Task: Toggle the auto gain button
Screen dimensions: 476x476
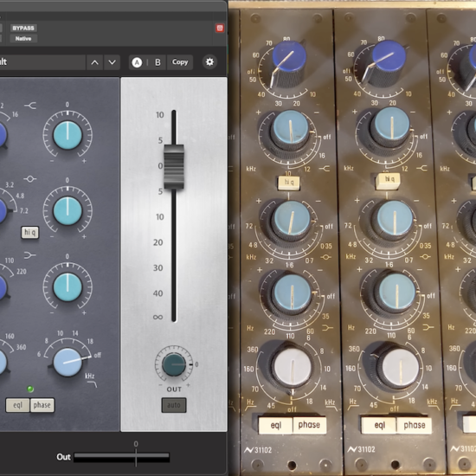Action: click(x=174, y=405)
